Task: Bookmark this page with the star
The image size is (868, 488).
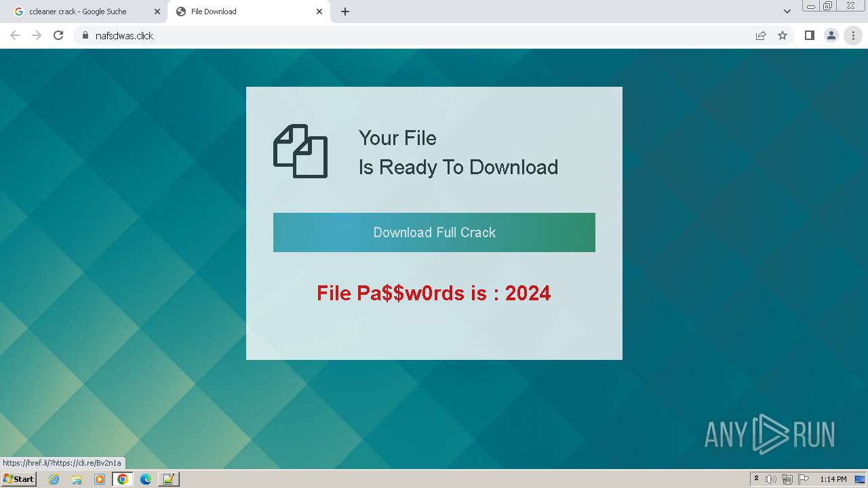Action: (x=783, y=35)
